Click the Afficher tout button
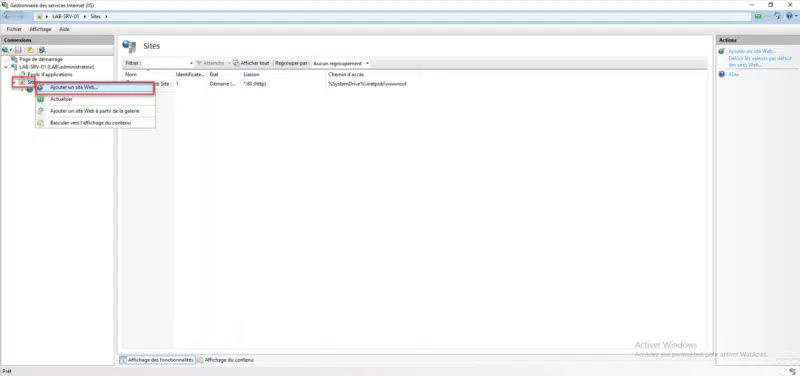This screenshot has height=376, width=800. coord(251,63)
